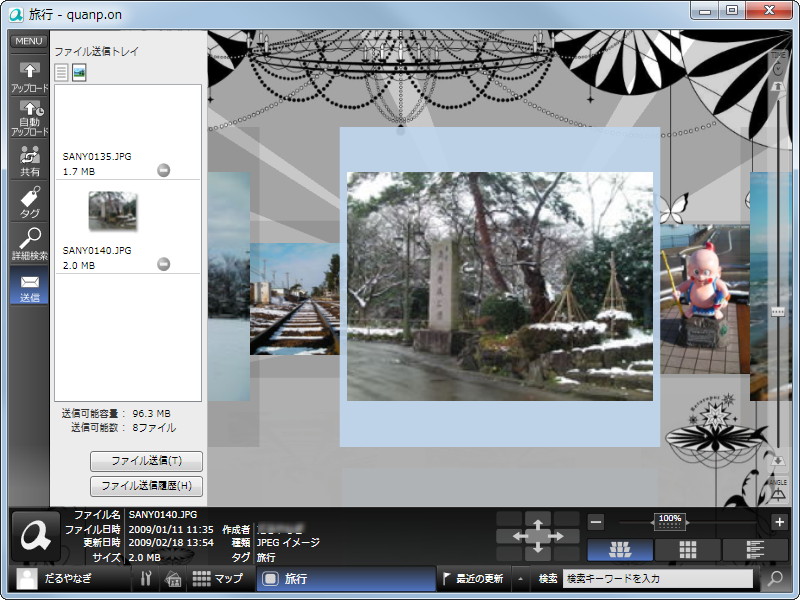This screenshot has width=800, height=600.
Task: Click file name value SANY0140.JPG in info bar
Action: (163, 514)
